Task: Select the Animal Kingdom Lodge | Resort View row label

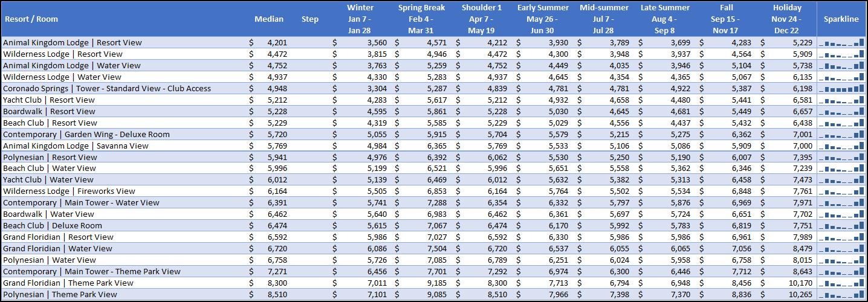Action: (73, 42)
